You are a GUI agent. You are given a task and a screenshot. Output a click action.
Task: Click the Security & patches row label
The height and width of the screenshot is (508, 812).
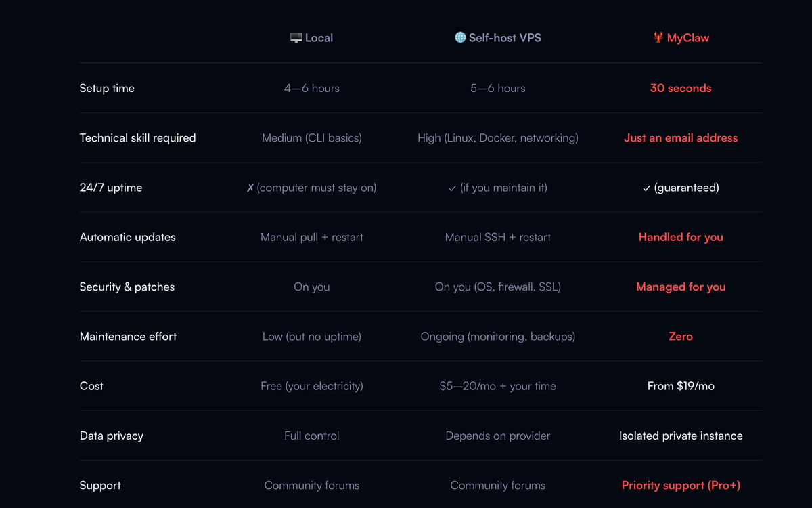click(x=127, y=287)
